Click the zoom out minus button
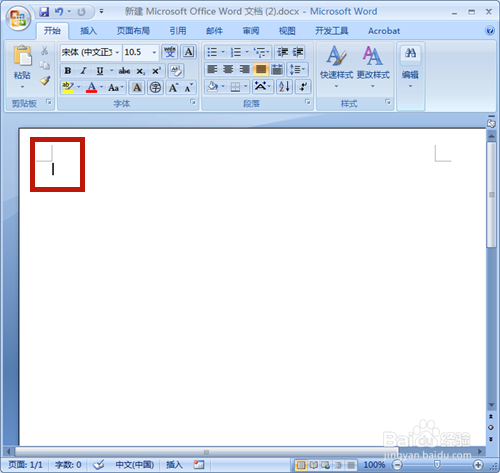This screenshot has width=500, height=473. tap(397, 465)
